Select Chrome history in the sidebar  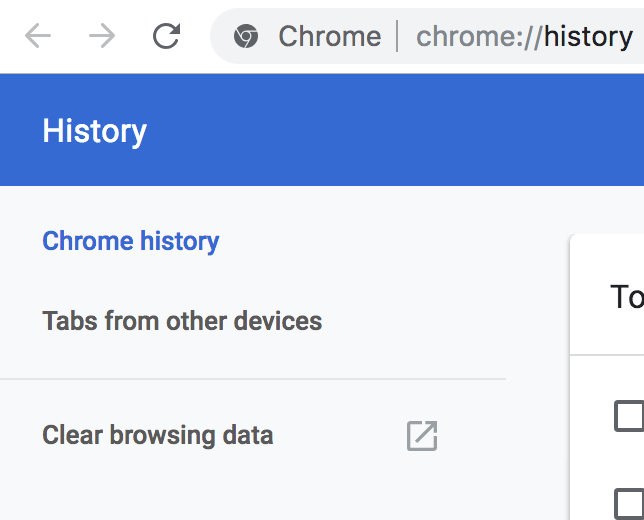click(131, 241)
